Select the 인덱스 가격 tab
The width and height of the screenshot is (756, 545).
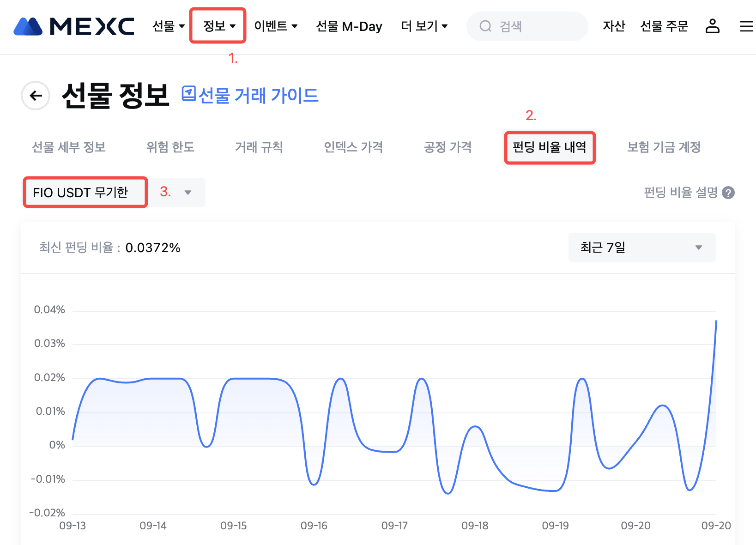point(353,147)
